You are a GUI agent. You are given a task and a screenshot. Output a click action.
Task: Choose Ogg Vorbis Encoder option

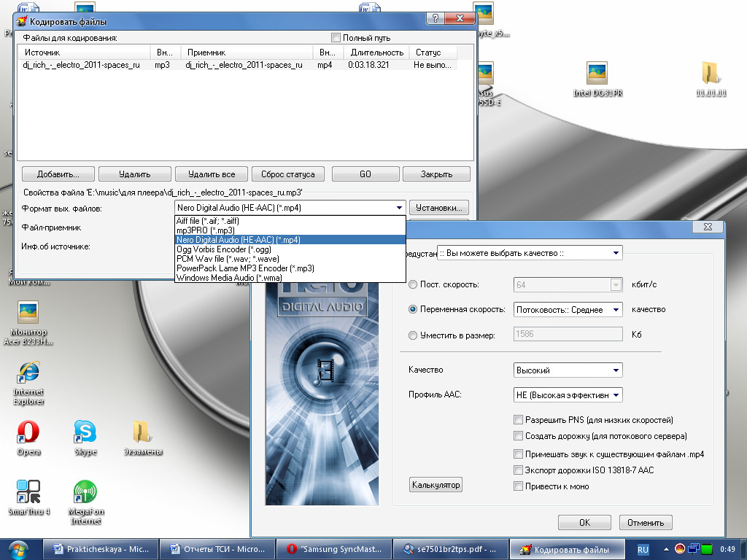coord(290,249)
